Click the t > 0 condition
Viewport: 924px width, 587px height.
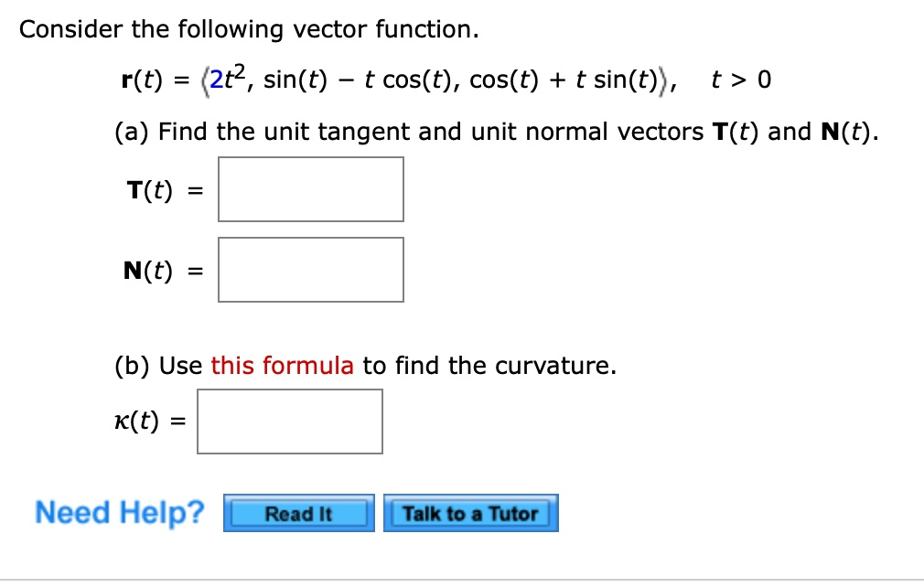click(x=741, y=80)
